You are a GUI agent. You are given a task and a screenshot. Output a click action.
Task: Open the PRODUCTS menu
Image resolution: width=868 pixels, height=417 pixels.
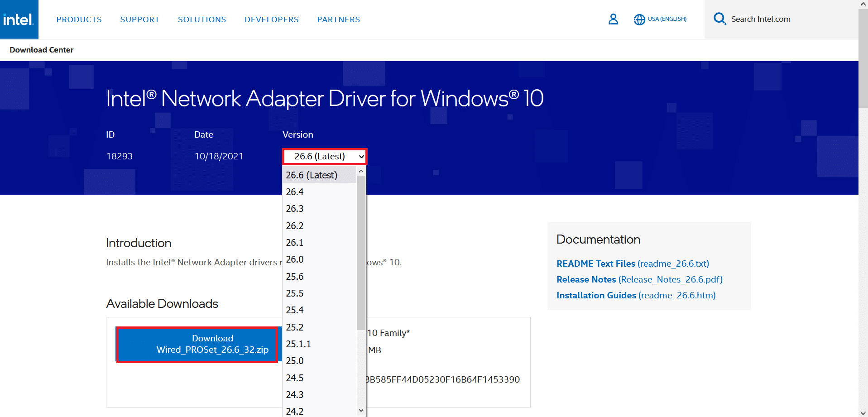[79, 19]
